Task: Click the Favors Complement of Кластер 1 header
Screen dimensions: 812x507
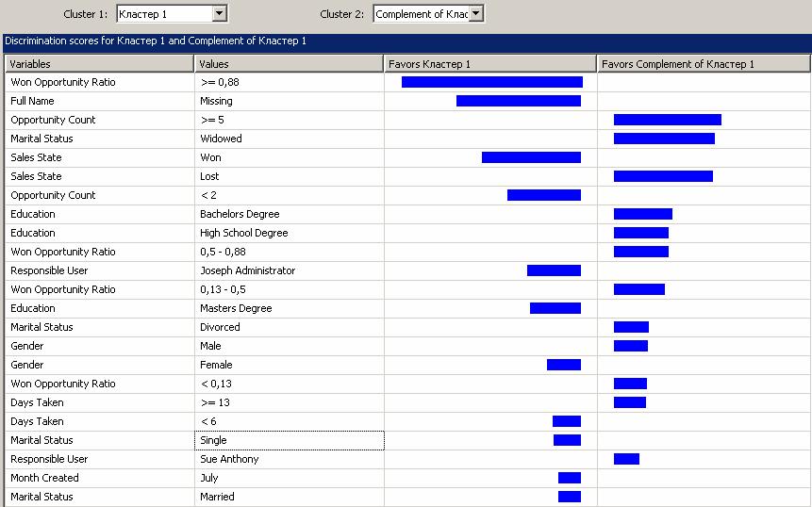Action: coord(704,64)
